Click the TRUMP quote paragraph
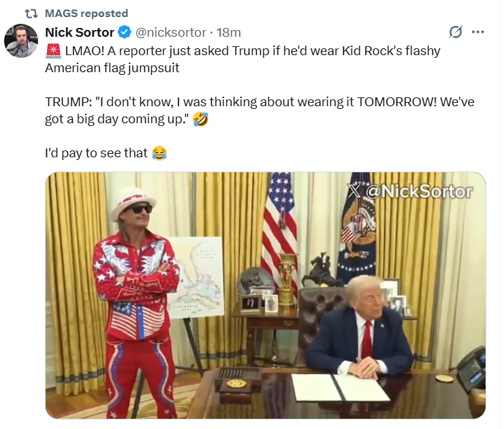This screenshot has height=429, width=504. click(259, 110)
